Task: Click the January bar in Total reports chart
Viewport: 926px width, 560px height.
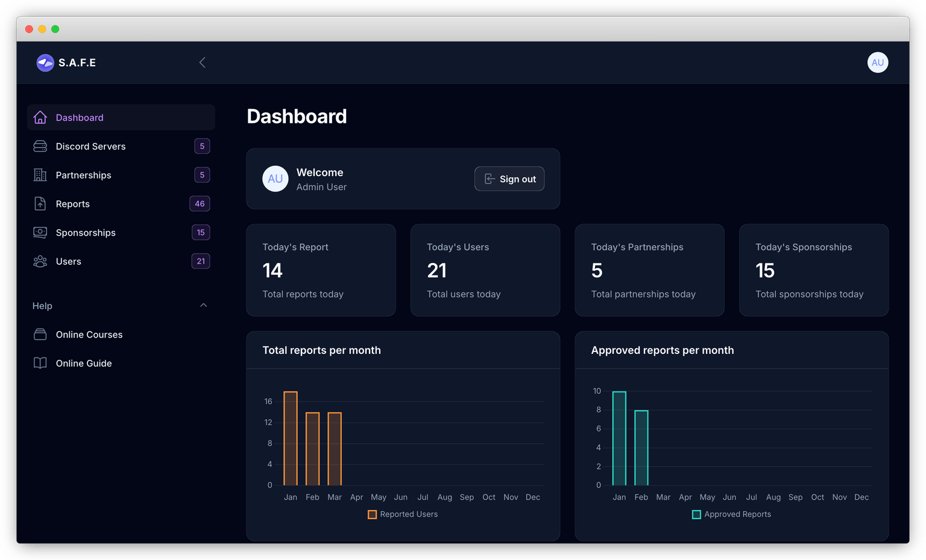Action: 291,438
